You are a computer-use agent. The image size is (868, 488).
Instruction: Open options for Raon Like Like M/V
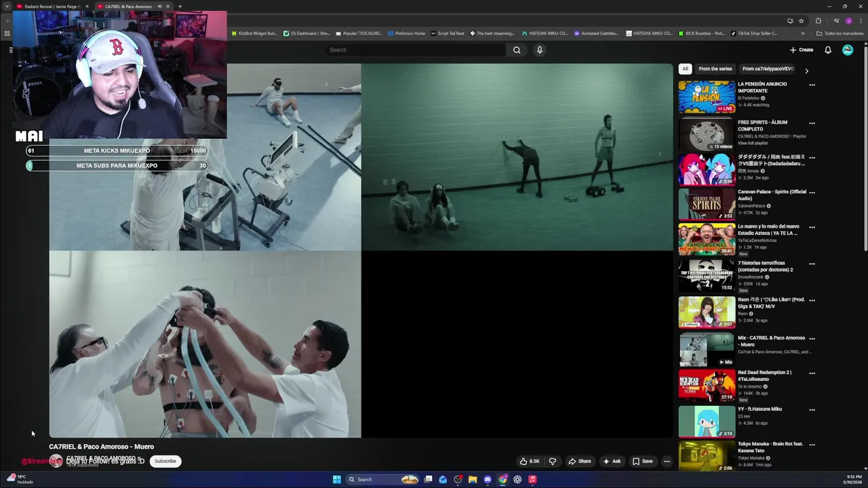812,300
